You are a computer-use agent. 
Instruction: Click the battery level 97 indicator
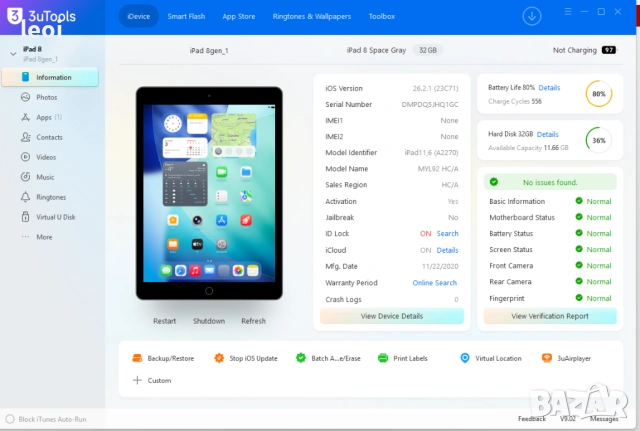pyautogui.click(x=609, y=50)
